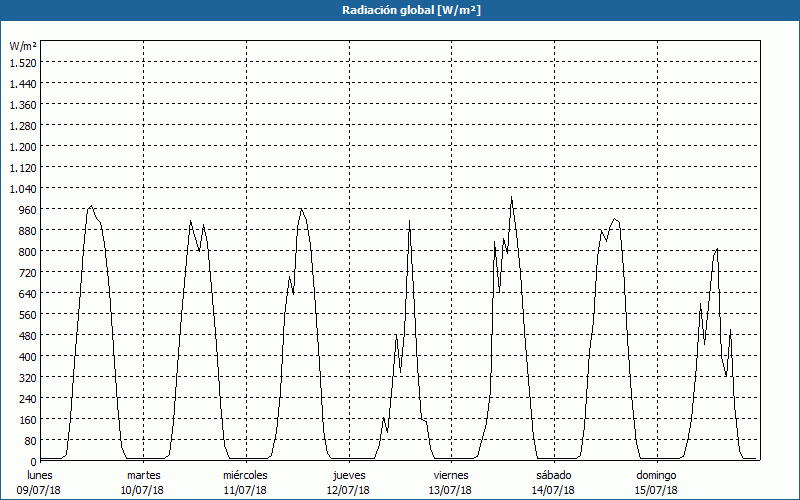Screen dimensions: 800x500
Task: Click the 320 y-axis value
Action: coord(28,378)
